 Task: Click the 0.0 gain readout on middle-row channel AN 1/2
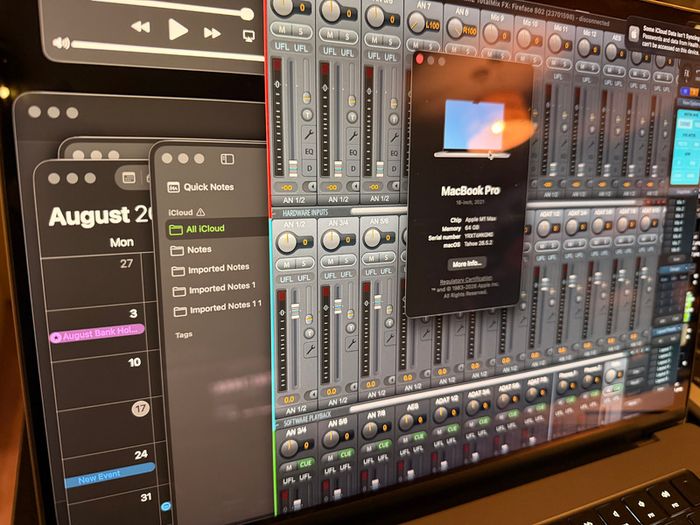click(289, 399)
